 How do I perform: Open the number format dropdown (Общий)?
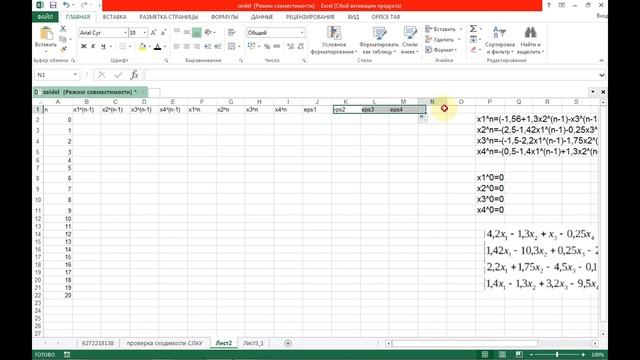tap(302, 33)
